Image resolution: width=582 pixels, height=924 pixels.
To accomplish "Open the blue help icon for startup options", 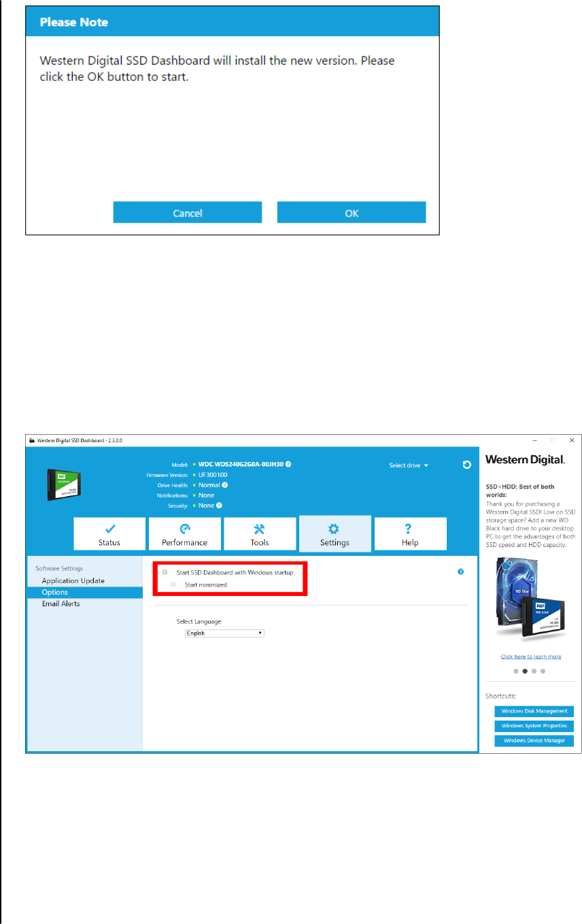I will pyautogui.click(x=460, y=572).
